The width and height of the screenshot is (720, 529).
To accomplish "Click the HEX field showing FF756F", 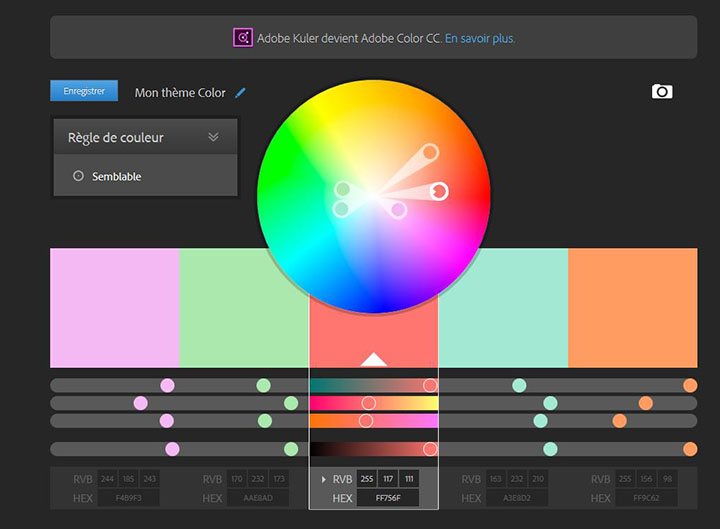I will 388,498.
